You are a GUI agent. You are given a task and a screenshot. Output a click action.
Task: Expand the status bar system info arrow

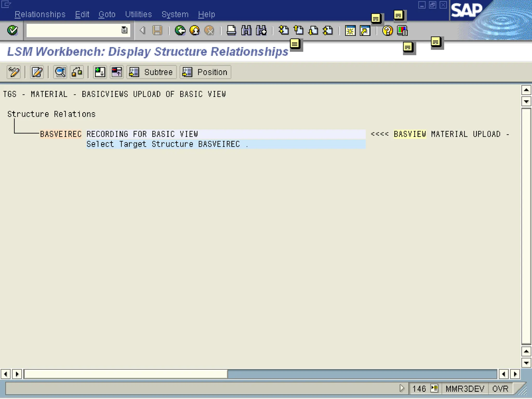pos(434,388)
